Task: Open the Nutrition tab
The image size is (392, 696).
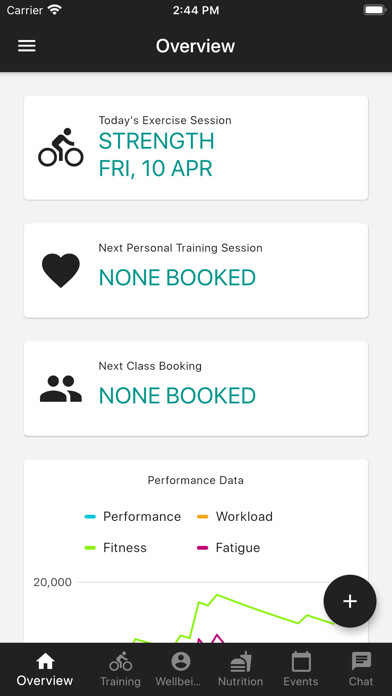Action: click(240, 669)
